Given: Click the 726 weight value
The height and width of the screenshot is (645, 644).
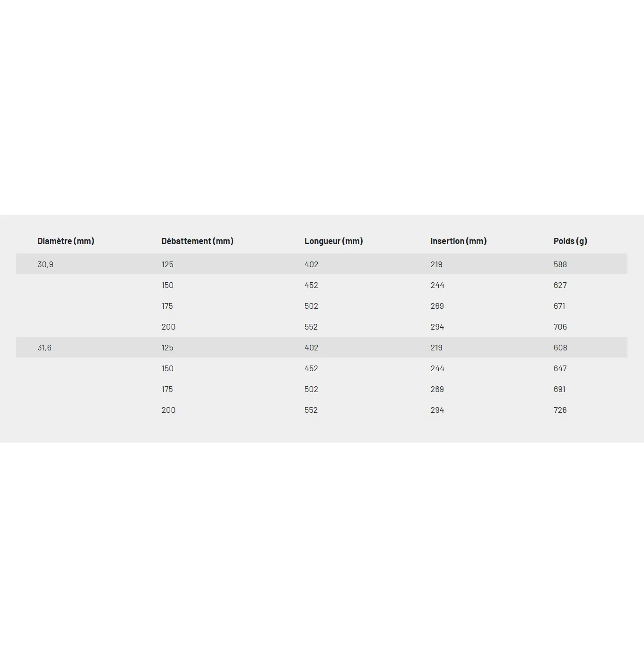Looking at the screenshot, I should point(560,410).
